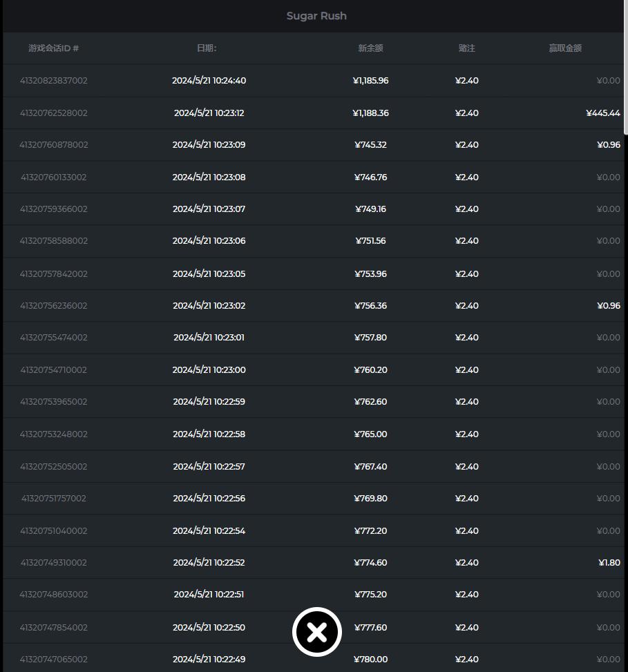Click the 日期 column header
This screenshot has height=672, width=628.
click(x=207, y=48)
